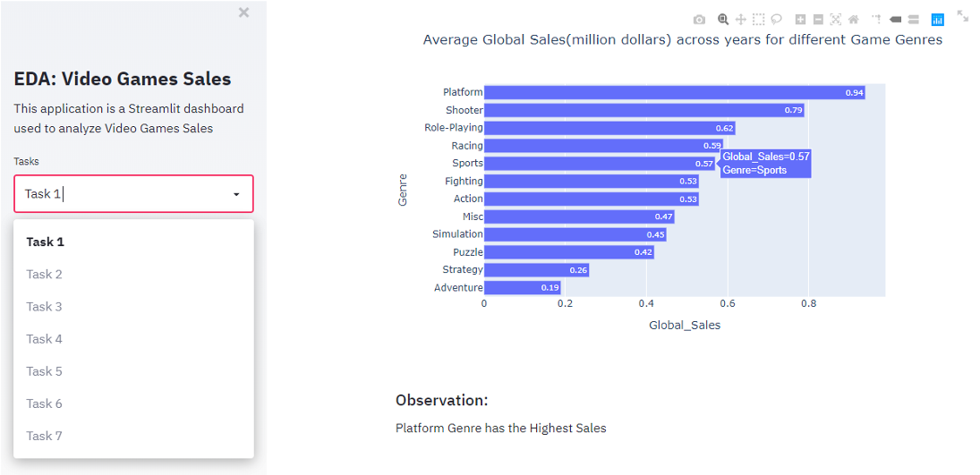Pick Task 4 in the task list
Screen dimensions: 980x475
[x=45, y=339]
